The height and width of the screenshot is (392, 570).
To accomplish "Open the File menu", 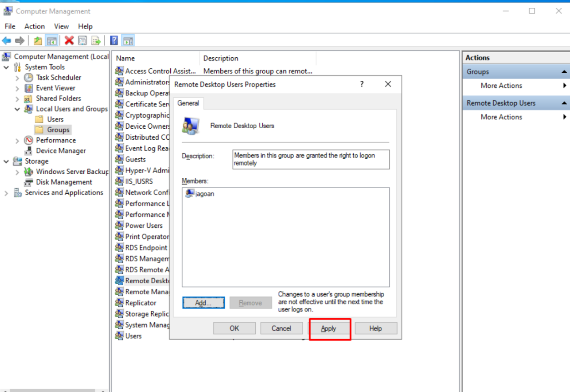I will 10,26.
